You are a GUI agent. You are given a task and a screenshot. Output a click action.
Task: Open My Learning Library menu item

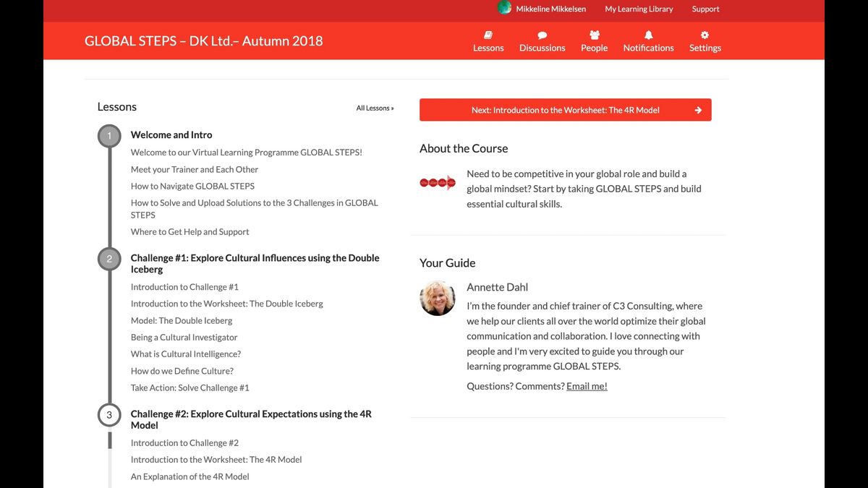[x=639, y=9]
